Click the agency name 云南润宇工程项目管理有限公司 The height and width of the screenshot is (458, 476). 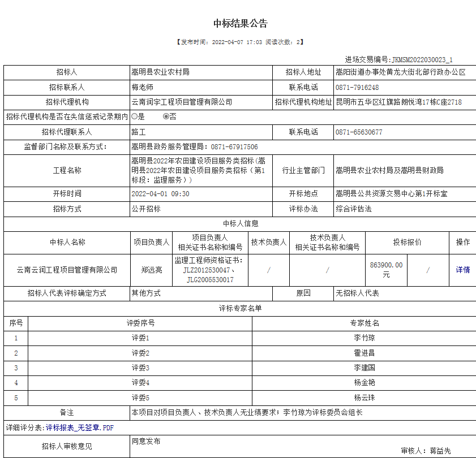click(x=182, y=102)
